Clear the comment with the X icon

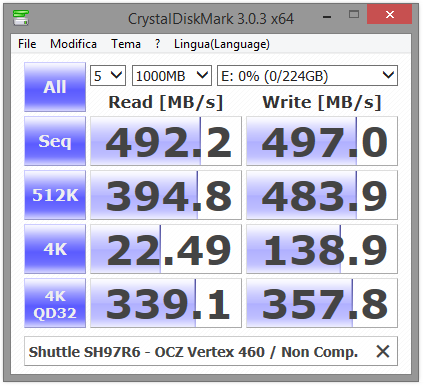tap(383, 351)
